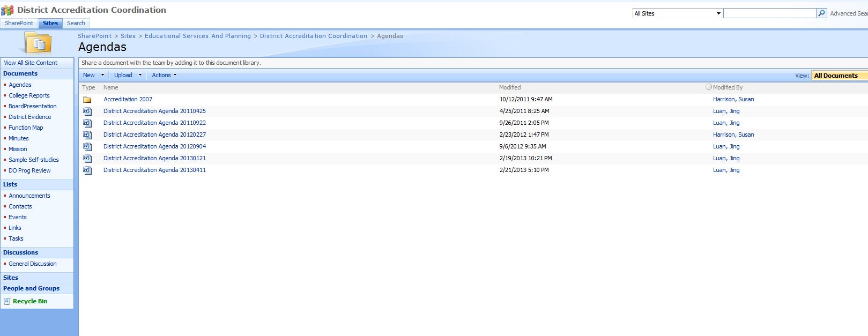
Task: Open the All Sites search scope dropdown
Action: (x=678, y=13)
